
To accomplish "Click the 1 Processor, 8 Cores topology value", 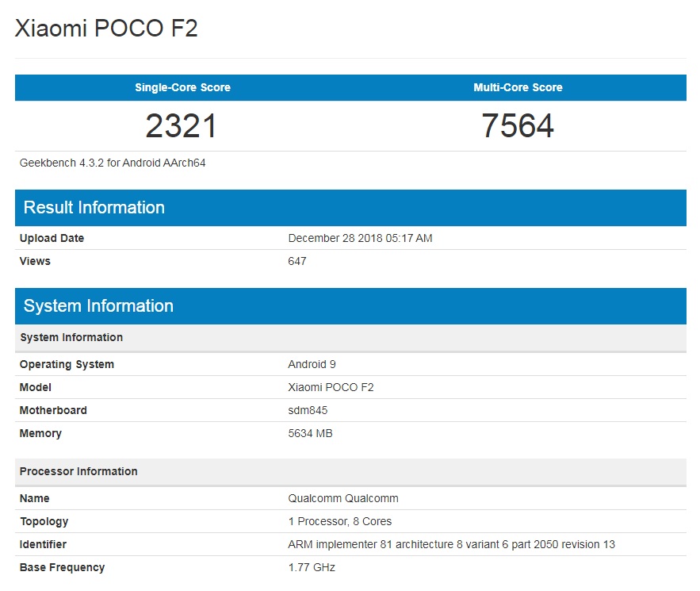I will click(x=339, y=521).
